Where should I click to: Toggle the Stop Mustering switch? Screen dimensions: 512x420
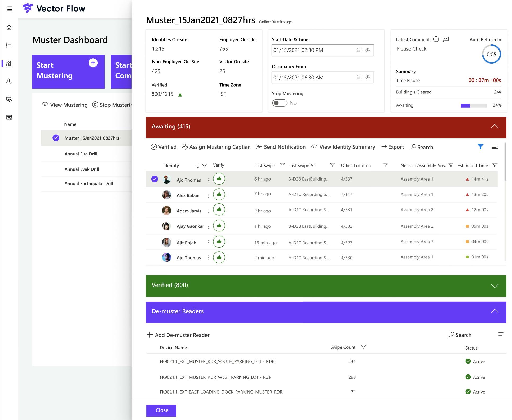pyautogui.click(x=280, y=103)
